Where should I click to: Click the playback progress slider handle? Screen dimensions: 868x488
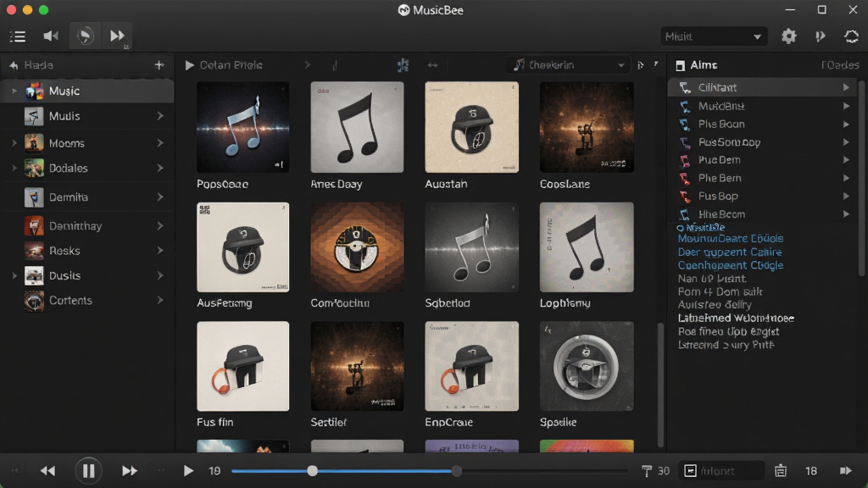[312, 471]
